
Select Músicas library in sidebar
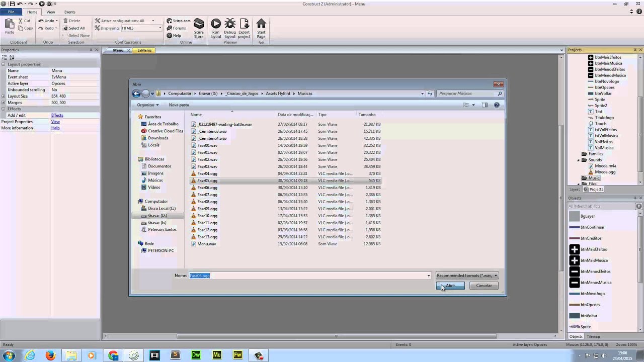155,180
